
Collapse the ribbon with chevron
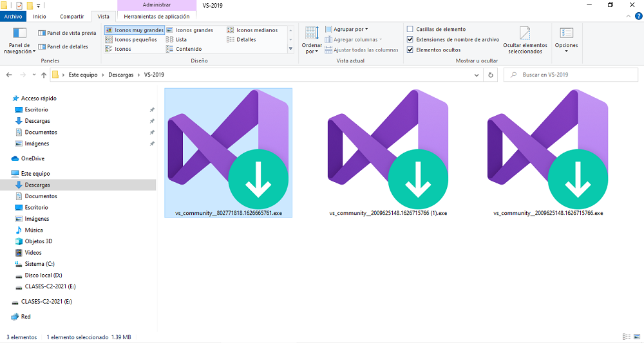coord(629,17)
